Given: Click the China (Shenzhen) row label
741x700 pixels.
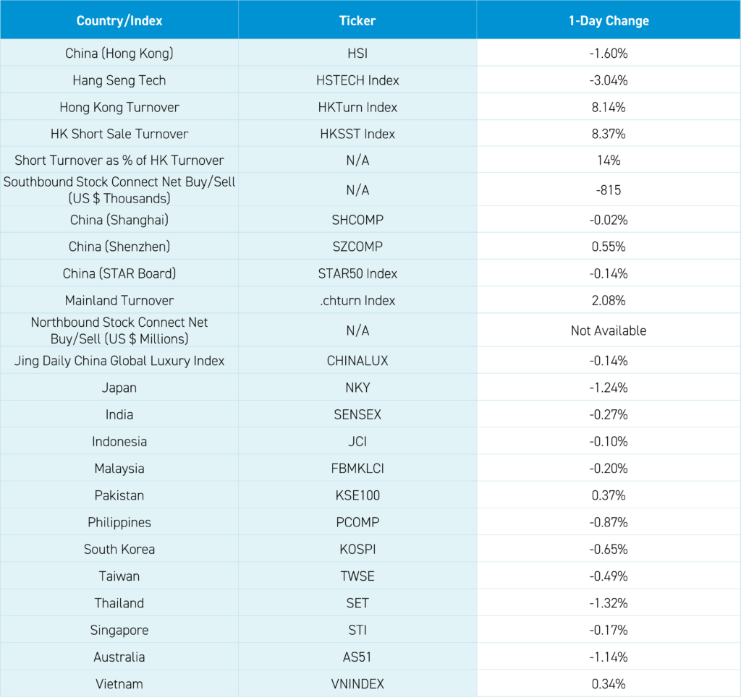Looking at the screenshot, I should tap(119, 247).
